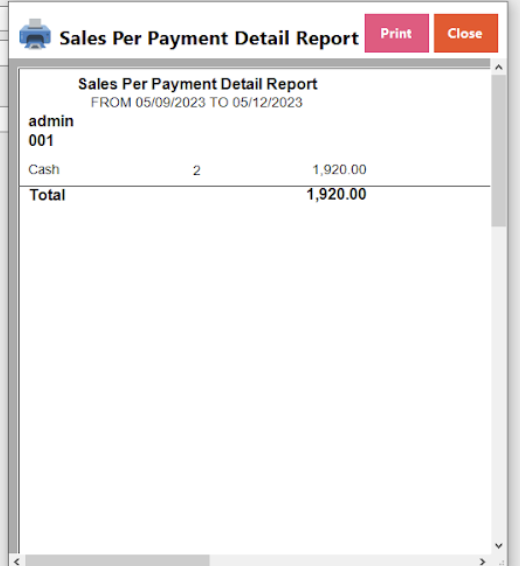Click the bold Total amount 1,920.00

336,195
